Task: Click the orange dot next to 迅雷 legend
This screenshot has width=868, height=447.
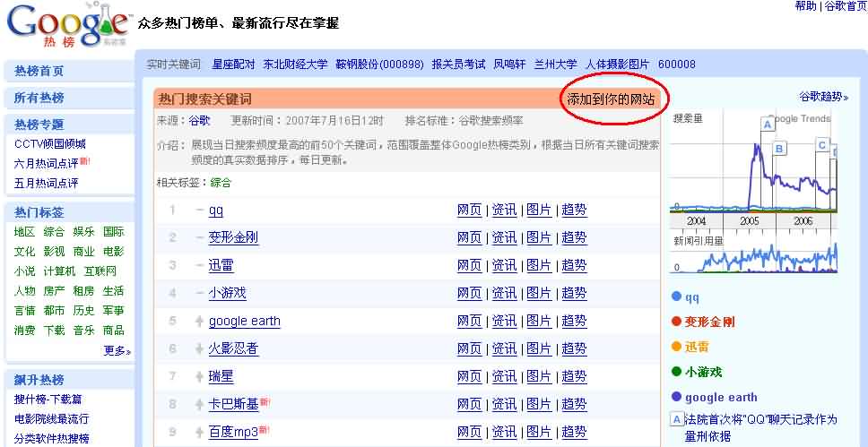Action: click(x=676, y=347)
